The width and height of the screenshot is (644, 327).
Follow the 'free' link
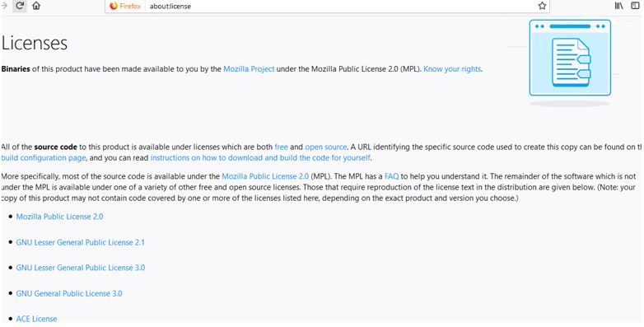click(282, 147)
